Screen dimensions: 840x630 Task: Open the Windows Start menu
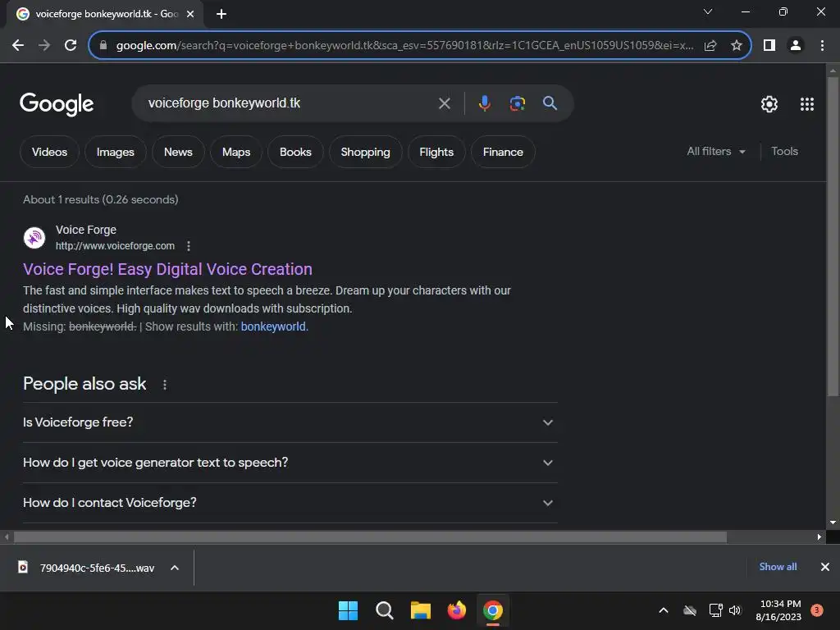tap(348, 610)
